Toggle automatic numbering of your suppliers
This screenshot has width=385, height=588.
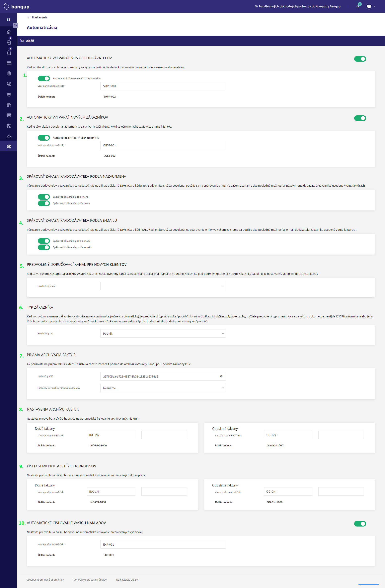click(44, 79)
